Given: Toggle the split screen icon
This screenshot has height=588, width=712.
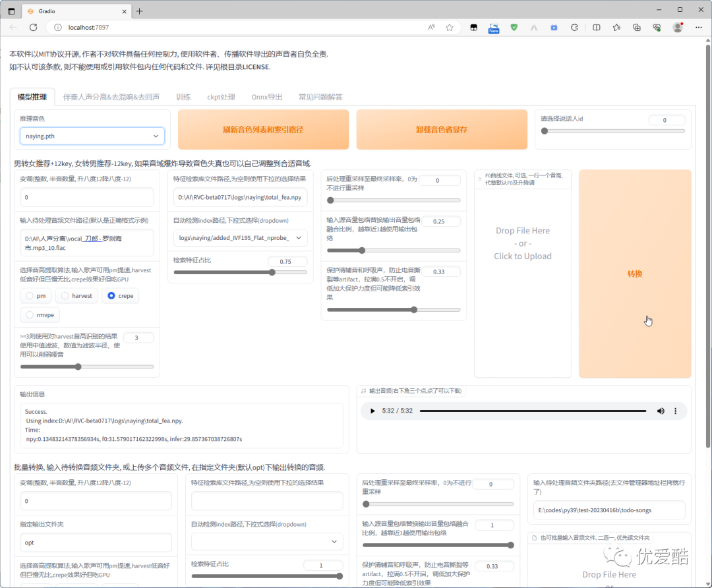Looking at the screenshot, I should (x=597, y=27).
